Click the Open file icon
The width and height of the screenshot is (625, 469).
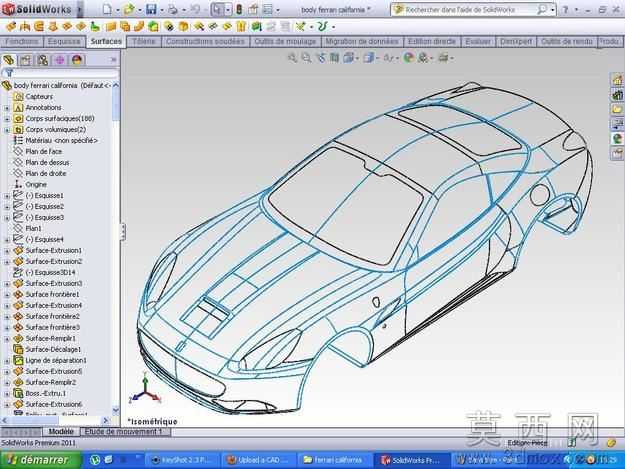tap(129, 9)
